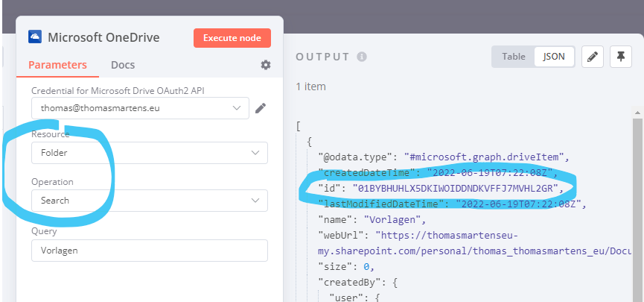Expand the Operation dropdown
Image resolution: width=644 pixels, height=302 pixels.
149,201
